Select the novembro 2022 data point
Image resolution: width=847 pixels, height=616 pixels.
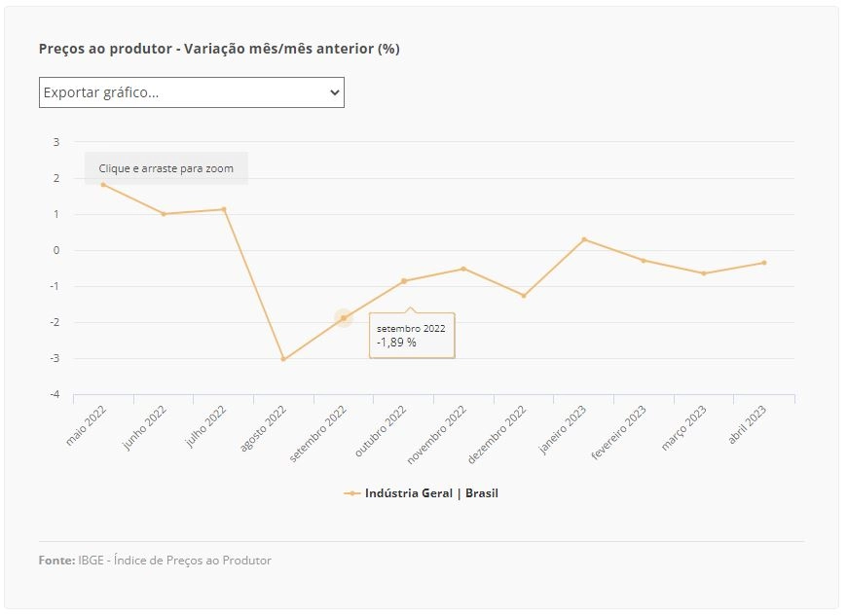(x=463, y=269)
